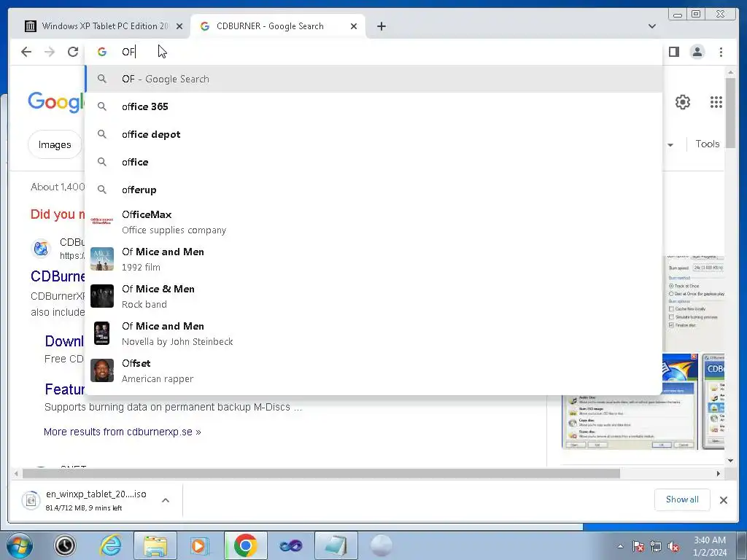Filter results by Images

[x=54, y=144]
